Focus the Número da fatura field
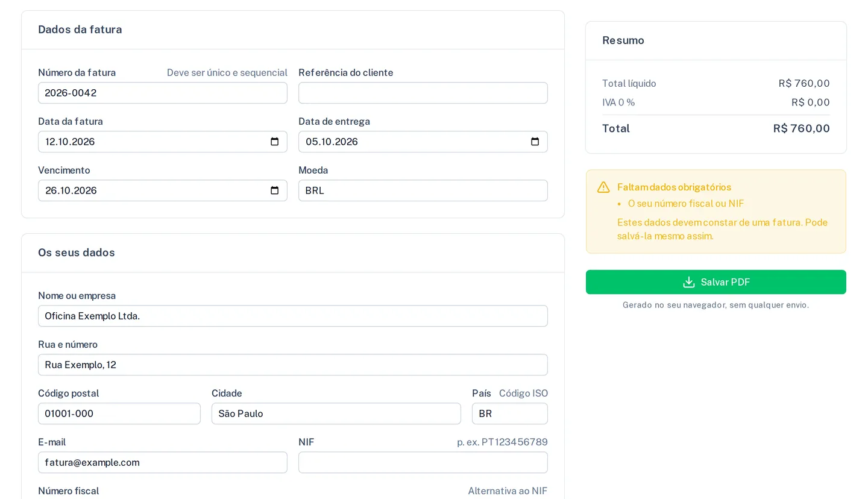 point(163,93)
